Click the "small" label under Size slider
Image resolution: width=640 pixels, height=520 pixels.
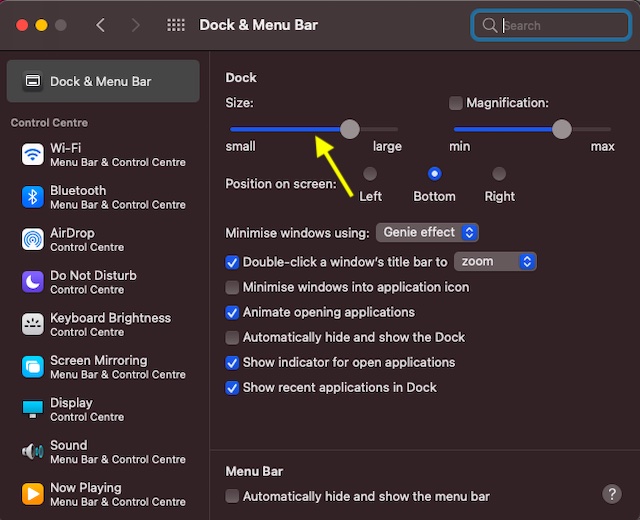pos(240,146)
